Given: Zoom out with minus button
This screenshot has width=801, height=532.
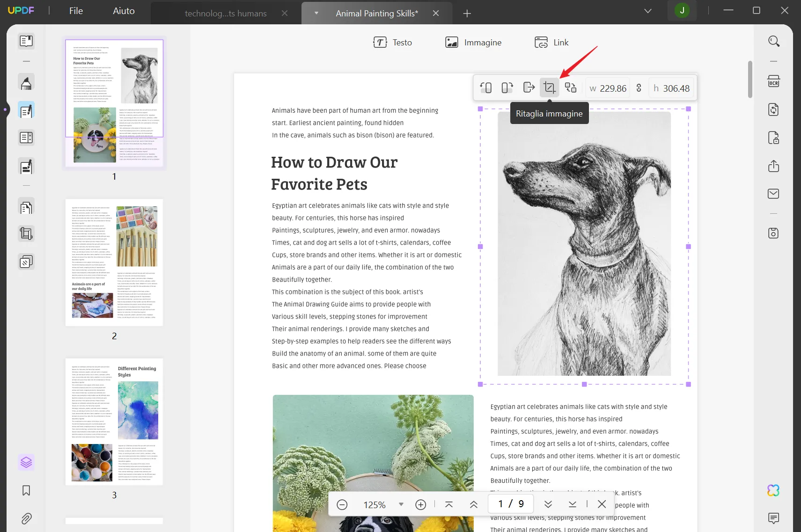Looking at the screenshot, I should point(342,504).
